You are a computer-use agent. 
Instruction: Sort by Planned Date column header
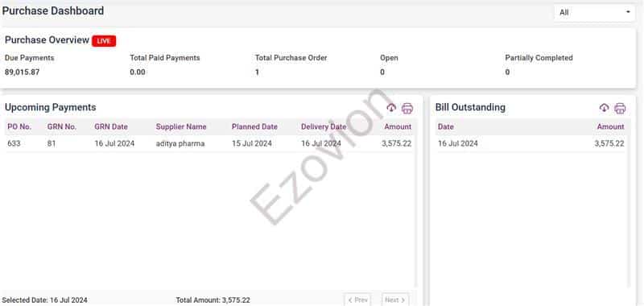254,127
